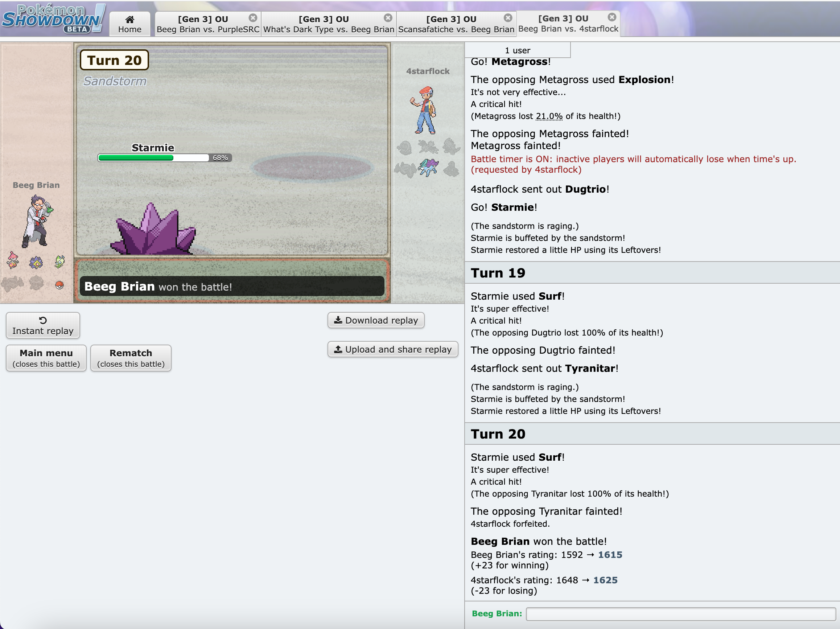Image resolution: width=840 pixels, height=629 pixels.
Task: Click the 'Beeg Brian won the battle!' banner
Action: point(232,286)
